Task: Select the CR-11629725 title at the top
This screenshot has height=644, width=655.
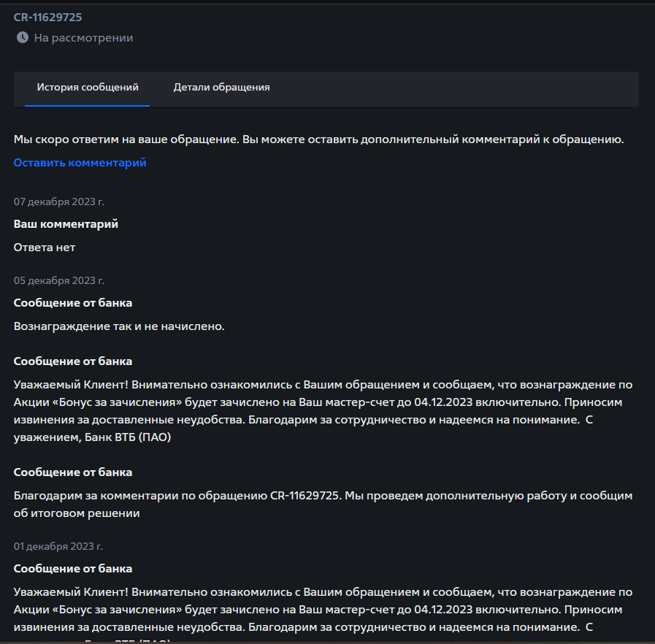Action: (x=48, y=18)
